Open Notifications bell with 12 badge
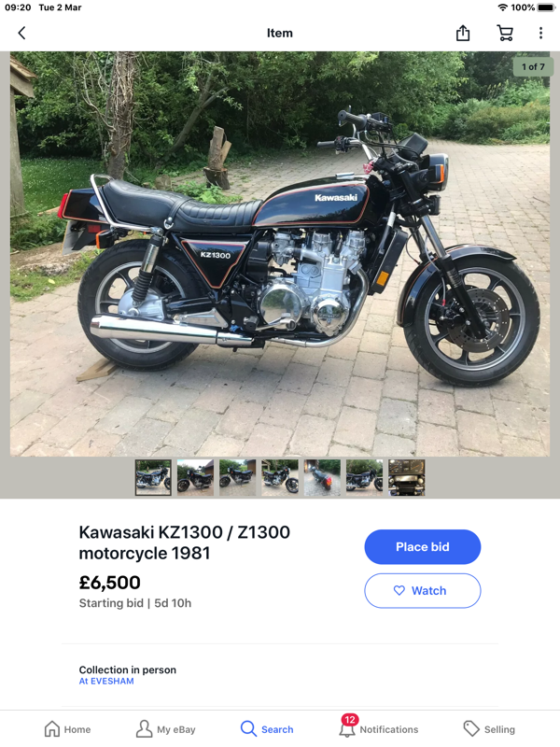Image resolution: width=560 pixels, height=747 pixels. (347, 727)
